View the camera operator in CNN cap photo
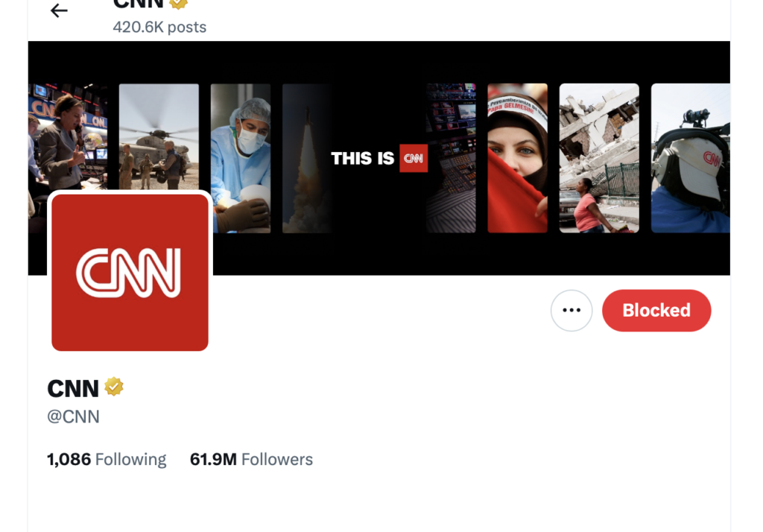 pyautogui.click(x=690, y=158)
